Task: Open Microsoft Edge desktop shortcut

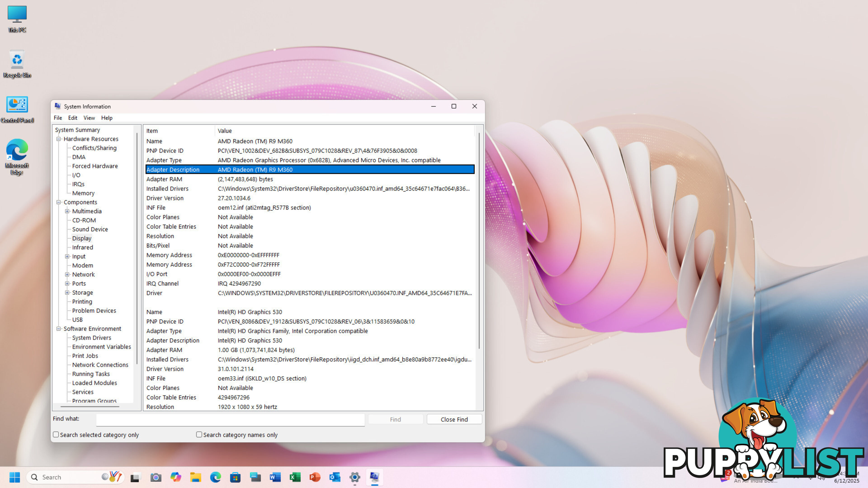Action: 17,157
